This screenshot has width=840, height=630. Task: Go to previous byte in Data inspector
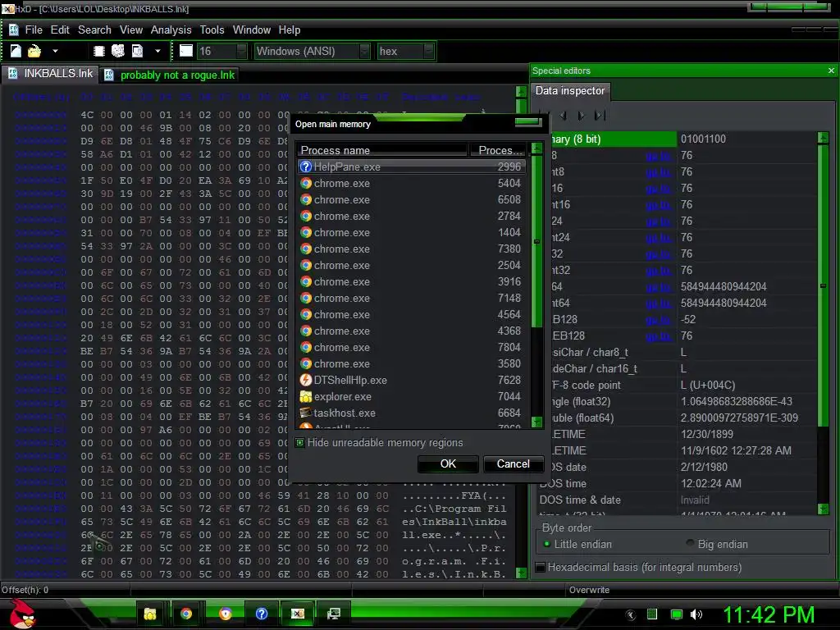(x=563, y=115)
